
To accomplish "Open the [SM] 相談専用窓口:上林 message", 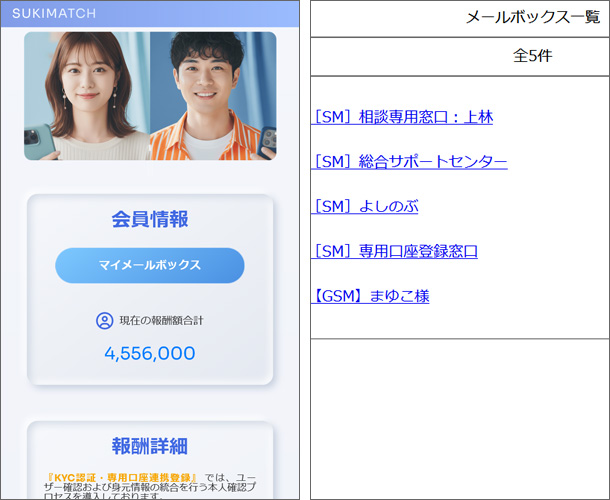I will (x=402, y=117).
